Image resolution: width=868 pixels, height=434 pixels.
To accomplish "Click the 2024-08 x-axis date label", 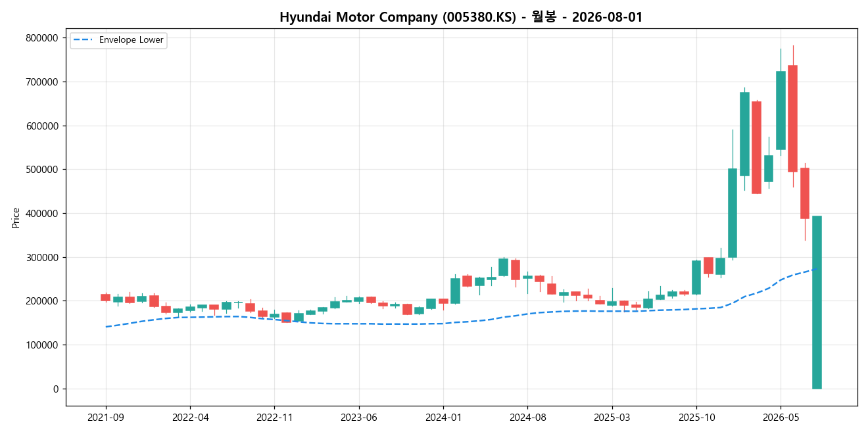I will tap(527, 417).
